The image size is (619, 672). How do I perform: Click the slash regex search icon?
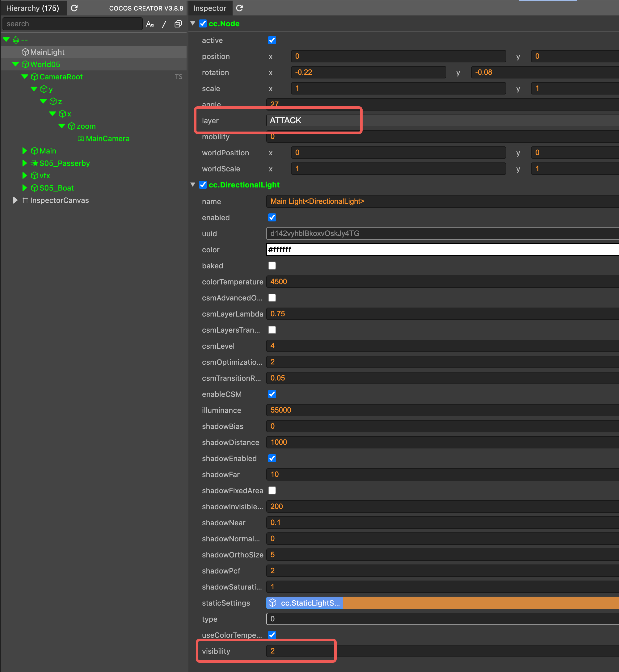164,24
